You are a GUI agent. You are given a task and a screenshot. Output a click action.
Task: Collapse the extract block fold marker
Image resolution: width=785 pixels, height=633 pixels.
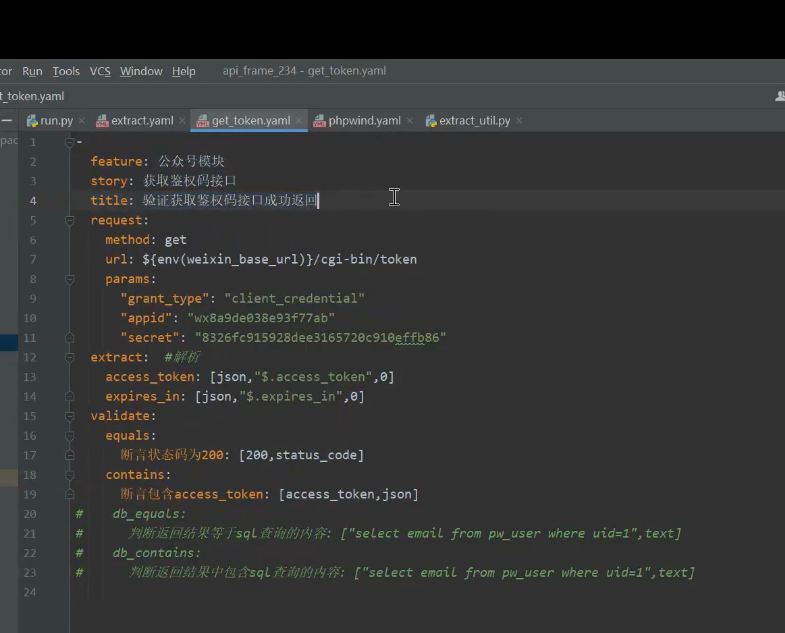pyautogui.click(x=70, y=357)
